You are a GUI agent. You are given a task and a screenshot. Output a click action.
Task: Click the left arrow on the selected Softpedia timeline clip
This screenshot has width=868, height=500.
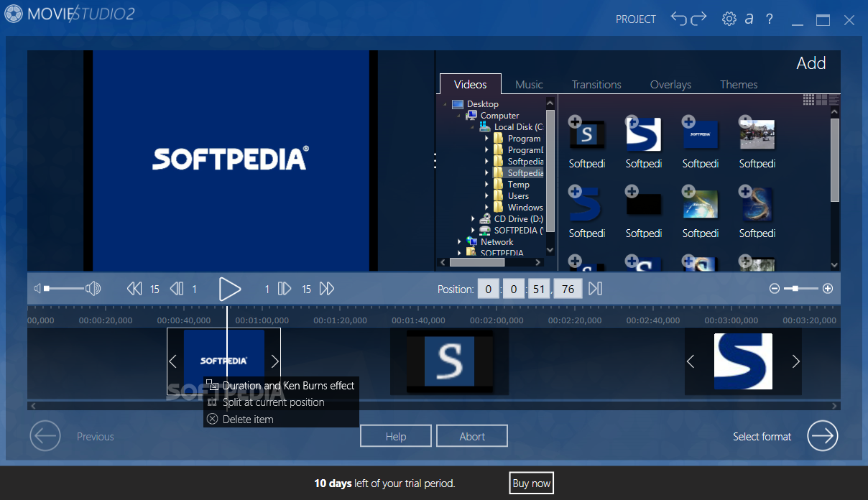click(x=172, y=361)
